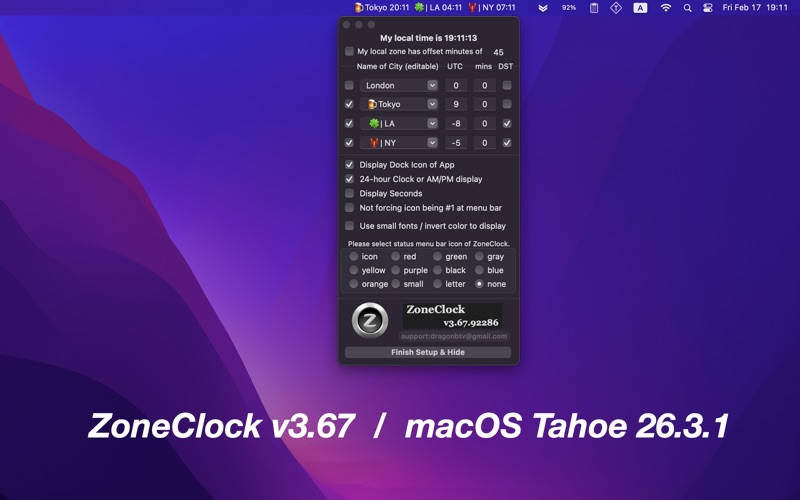Image resolution: width=800 pixels, height=500 pixels.
Task: Select the black menu bar icon option
Action: (437, 270)
